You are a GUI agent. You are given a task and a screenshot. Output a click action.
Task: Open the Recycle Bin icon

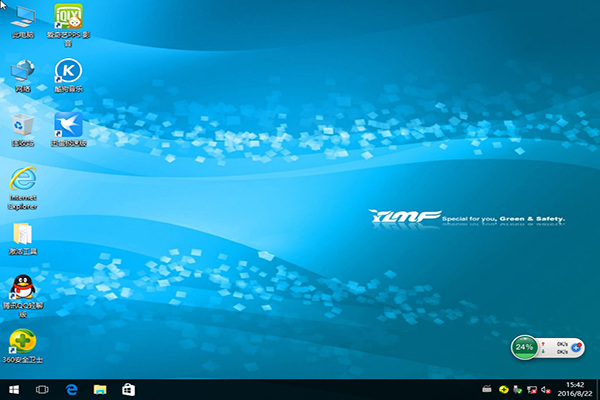23,130
